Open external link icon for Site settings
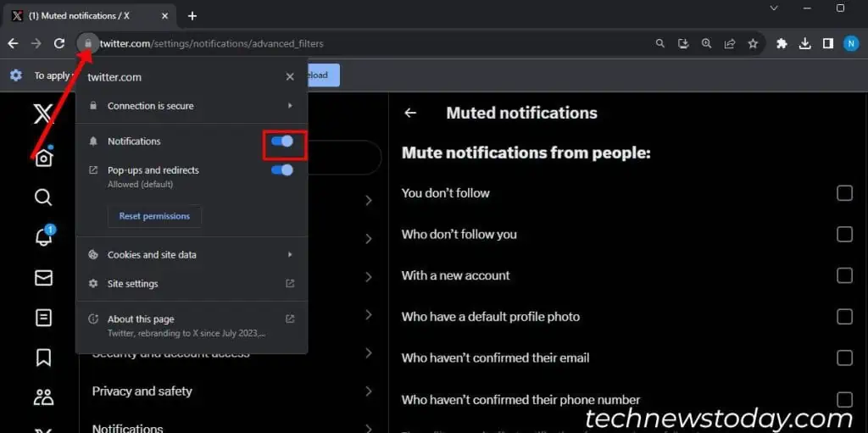 [290, 284]
